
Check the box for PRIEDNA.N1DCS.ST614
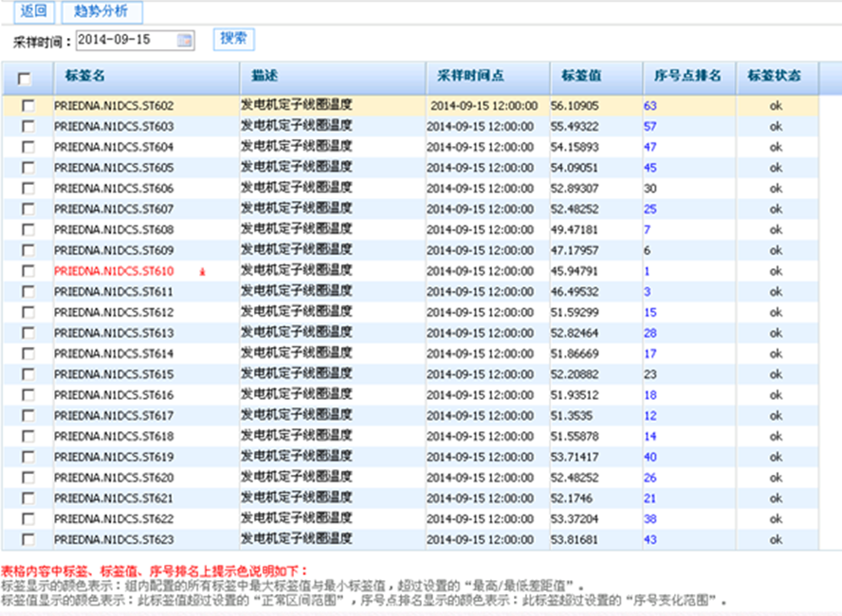(x=27, y=353)
